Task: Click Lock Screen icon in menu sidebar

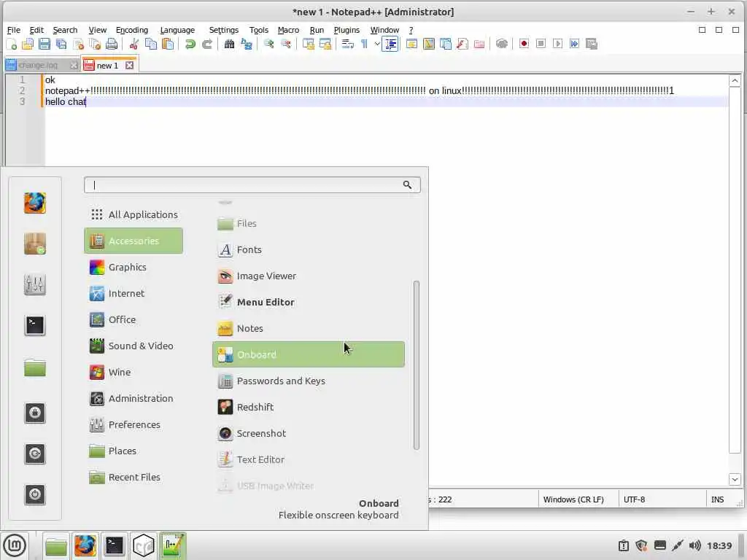Action: tap(35, 413)
